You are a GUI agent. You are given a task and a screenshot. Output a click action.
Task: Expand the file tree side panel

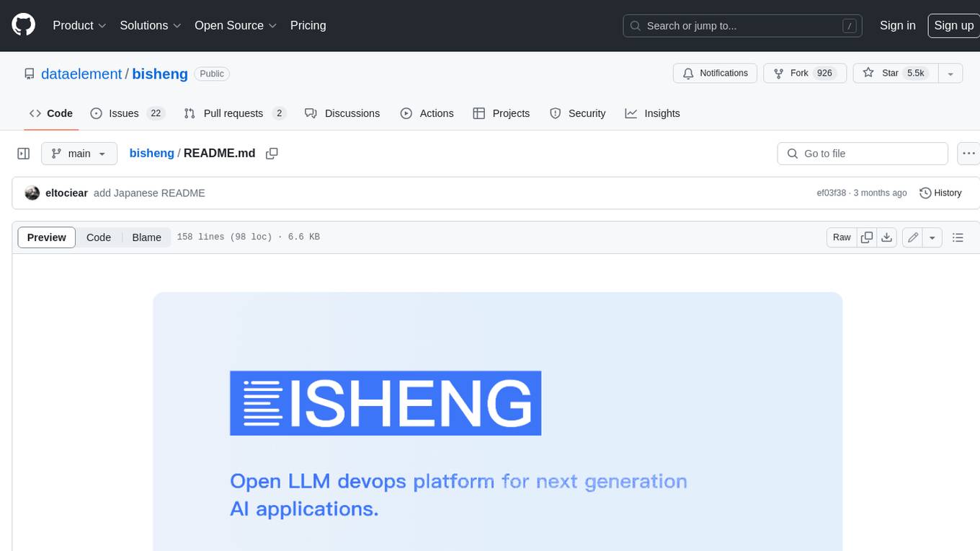(24, 154)
